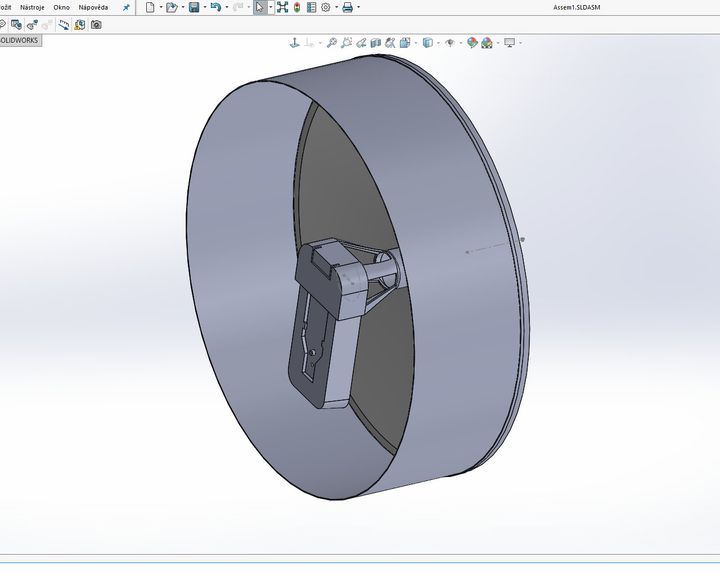720x576 pixels.
Task: Expand the Undo history dropdown
Action: [227, 7]
